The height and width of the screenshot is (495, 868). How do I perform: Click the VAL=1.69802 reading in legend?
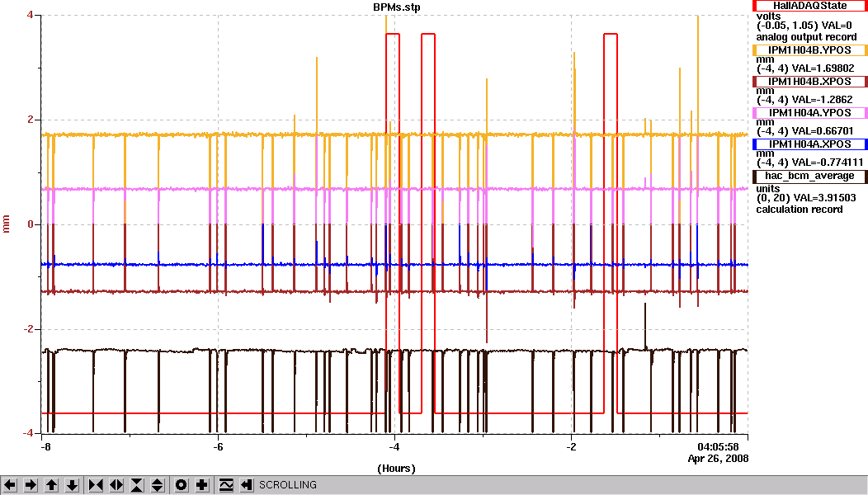[x=823, y=68]
